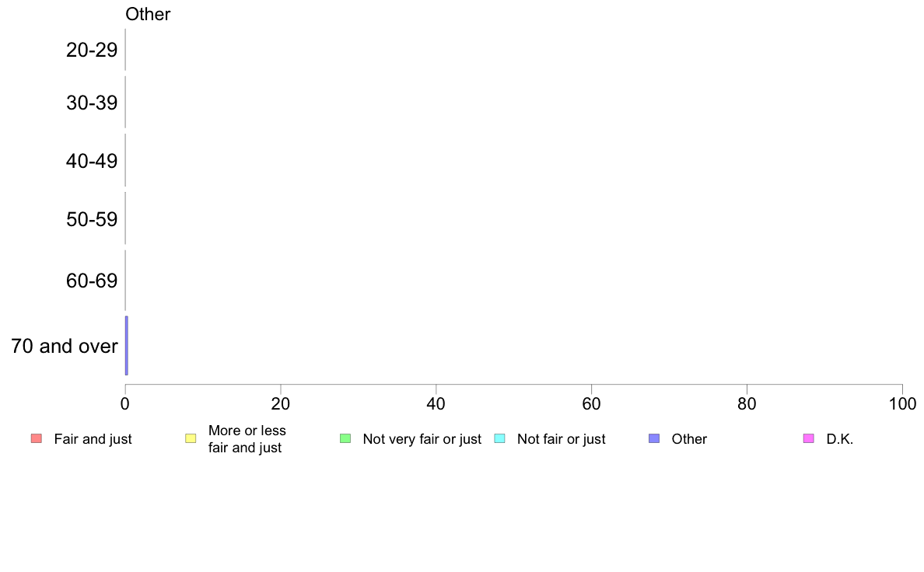Click the blue bar for 70 and over

[127, 345]
